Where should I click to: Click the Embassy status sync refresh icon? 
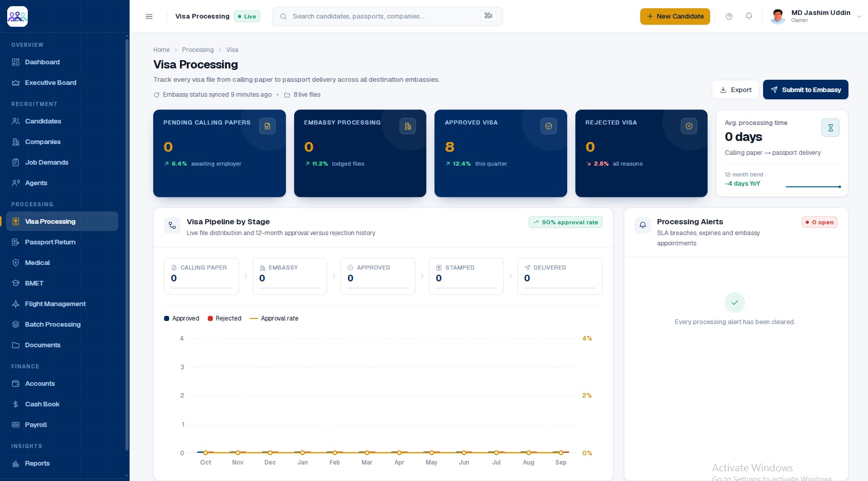point(157,95)
